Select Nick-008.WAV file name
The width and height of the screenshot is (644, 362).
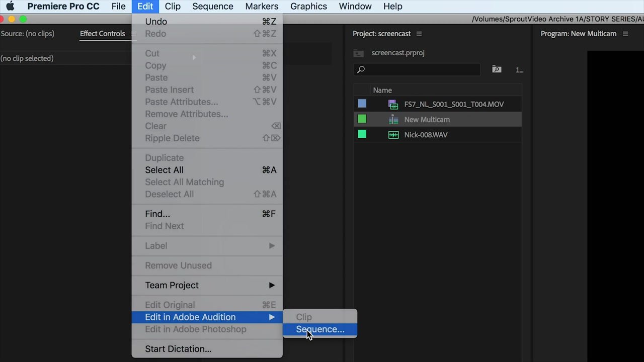point(426,135)
